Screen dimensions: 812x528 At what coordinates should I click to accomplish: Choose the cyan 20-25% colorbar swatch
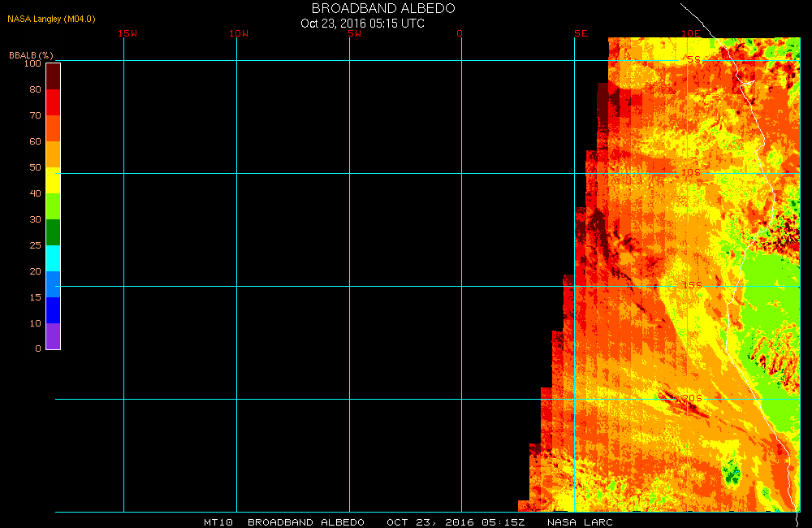pyautogui.click(x=53, y=258)
